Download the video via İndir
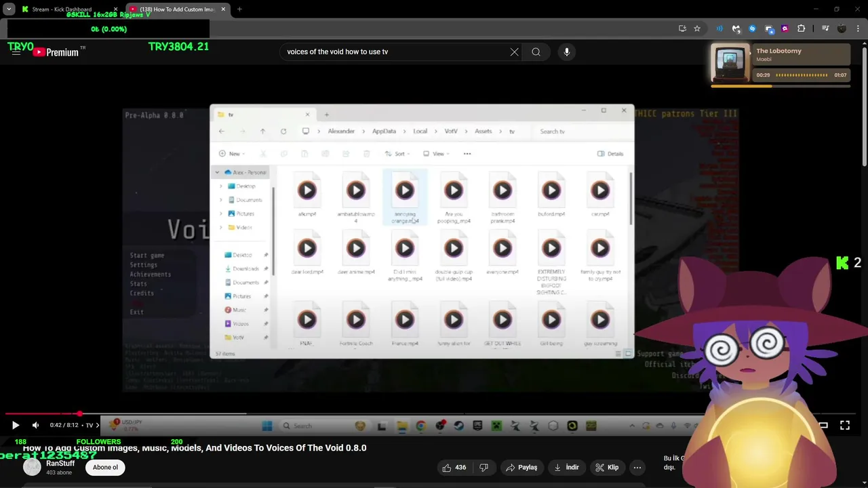Image resolution: width=868 pixels, height=488 pixels. (x=566, y=467)
